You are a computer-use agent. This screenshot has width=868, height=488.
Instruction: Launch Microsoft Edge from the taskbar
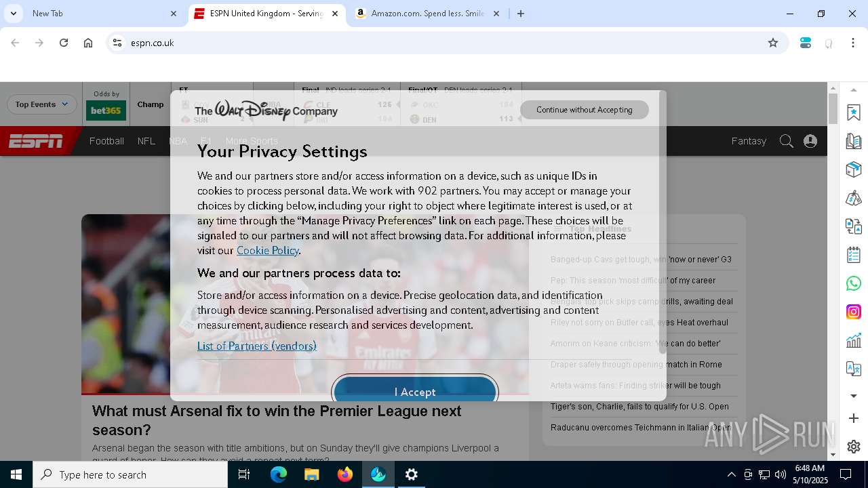point(279,474)
